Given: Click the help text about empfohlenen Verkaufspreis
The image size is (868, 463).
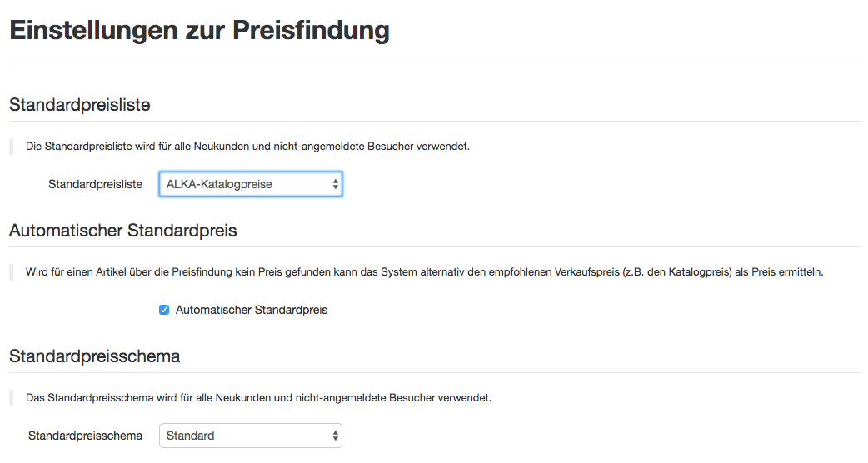Looking at the screenshot, I should click(424, 272).
